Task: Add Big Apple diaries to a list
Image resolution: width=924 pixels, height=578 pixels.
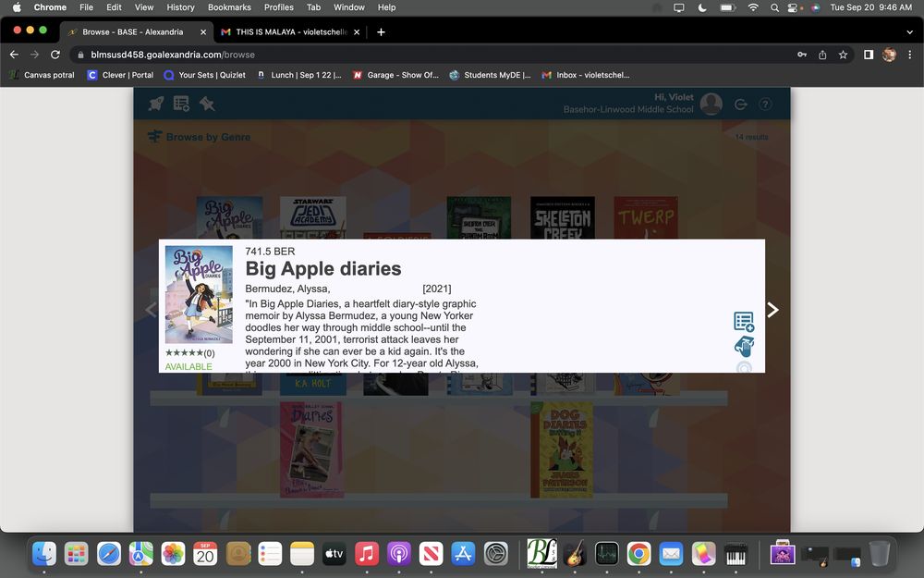Action: (x=743, y=322)
